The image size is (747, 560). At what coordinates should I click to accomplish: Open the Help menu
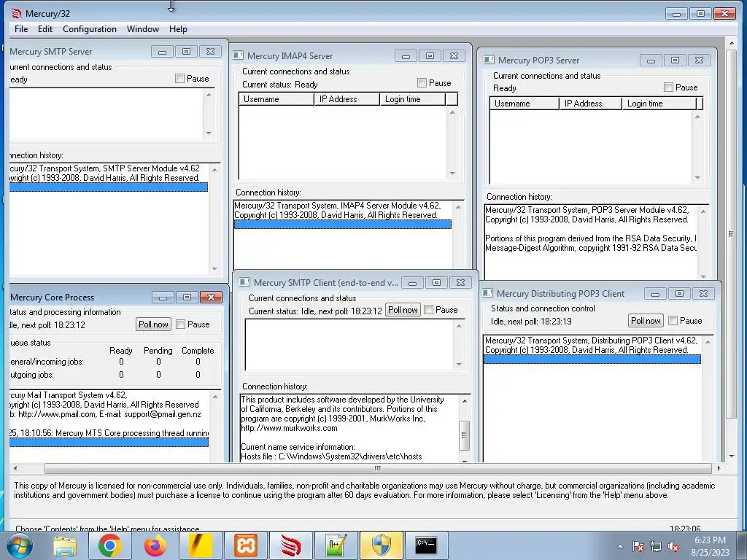[178, 29]
